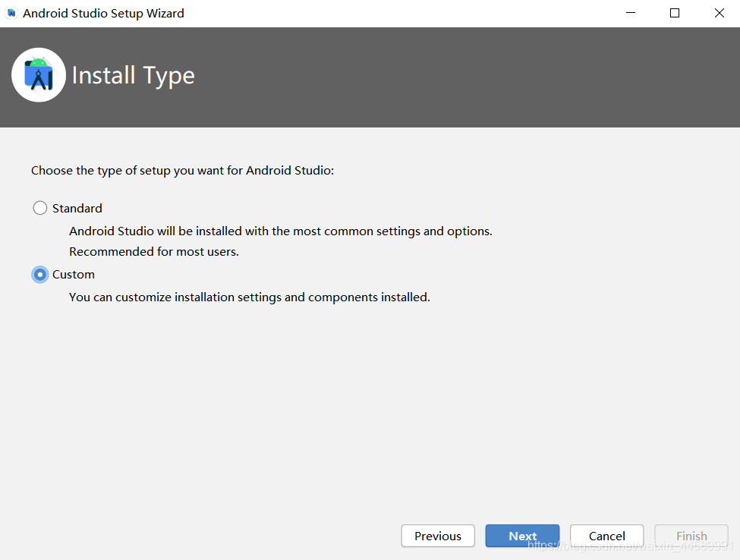Viewport: 740px width, 560px height.
Task: Click the Next button
Action: 522,536
